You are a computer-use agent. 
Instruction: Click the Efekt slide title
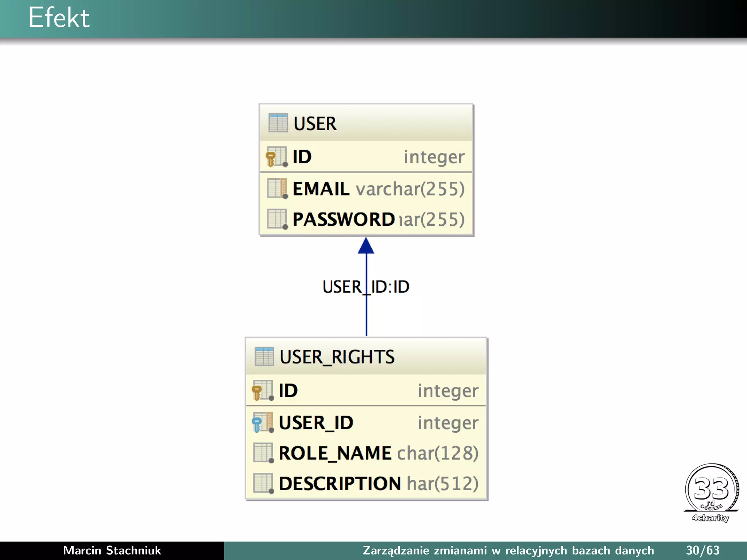[x=59, y=17]
